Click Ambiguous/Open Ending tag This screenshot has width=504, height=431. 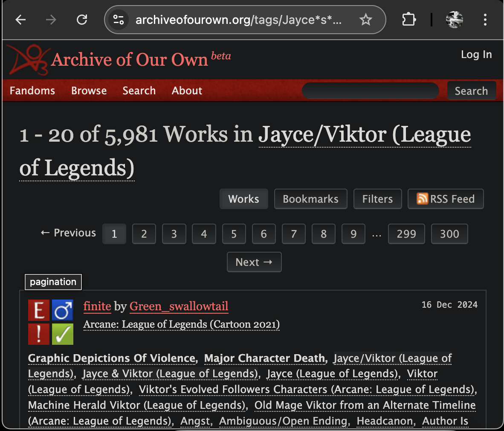click(284, 421)
